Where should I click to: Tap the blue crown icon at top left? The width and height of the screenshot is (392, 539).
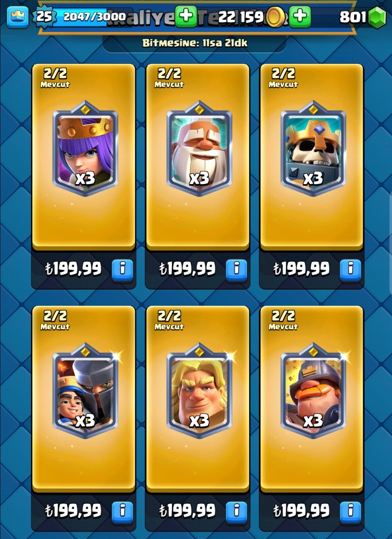pyautogui.click(x=17, y=17)
